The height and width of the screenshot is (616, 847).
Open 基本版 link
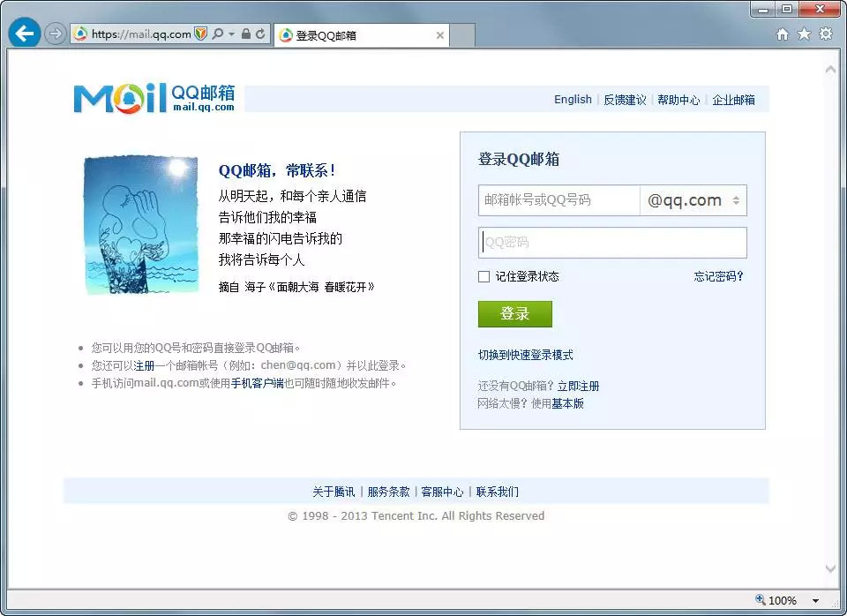tap(567, 403)
